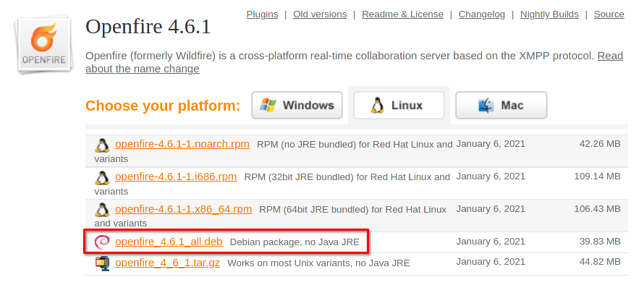This screenshot has width=644, height=285.
Task: Click penguin icon beside openfire-4.6.1-1.i686.rpm
Action: click(102, 178)
